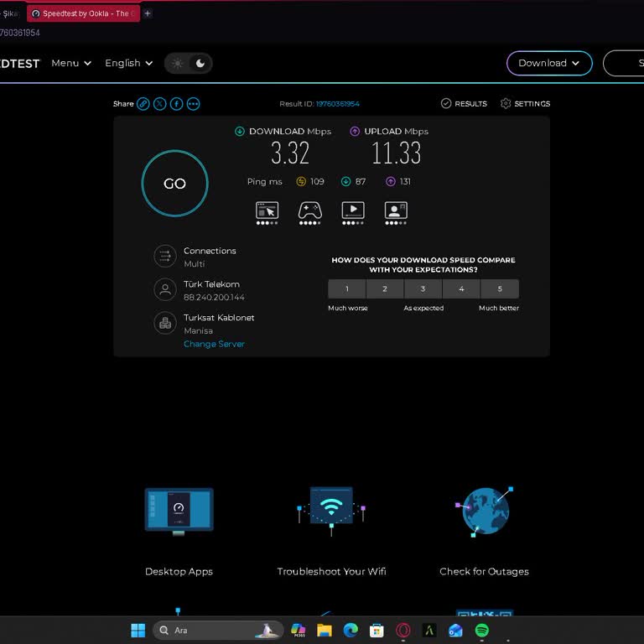Open RESULTS history
This screenshot has width=644, height=644.
464,104
